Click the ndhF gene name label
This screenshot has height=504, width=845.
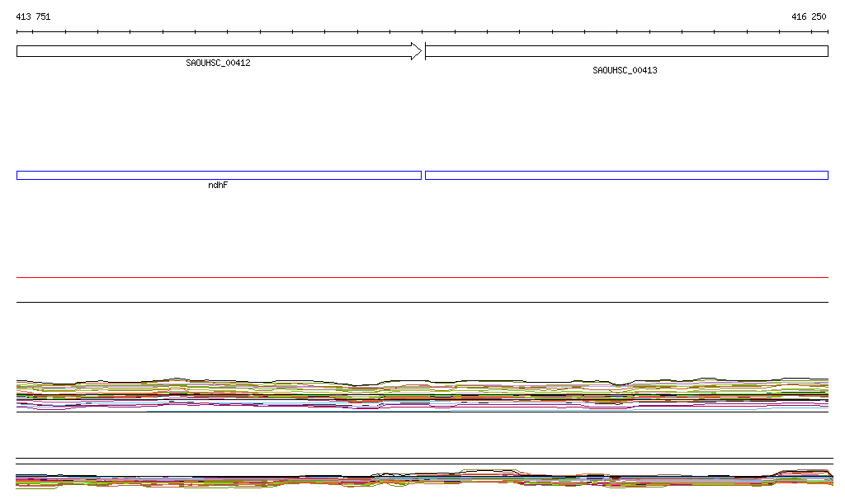tap(218, 186)
